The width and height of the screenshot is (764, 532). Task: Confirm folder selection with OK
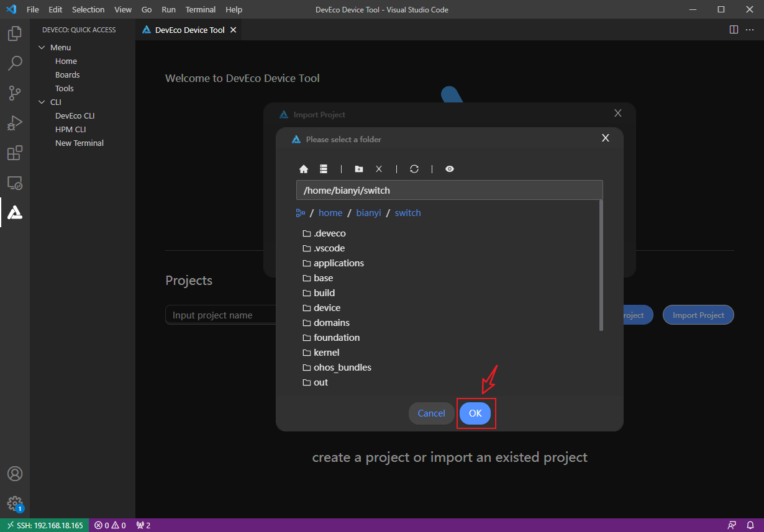tap(475, 413)
